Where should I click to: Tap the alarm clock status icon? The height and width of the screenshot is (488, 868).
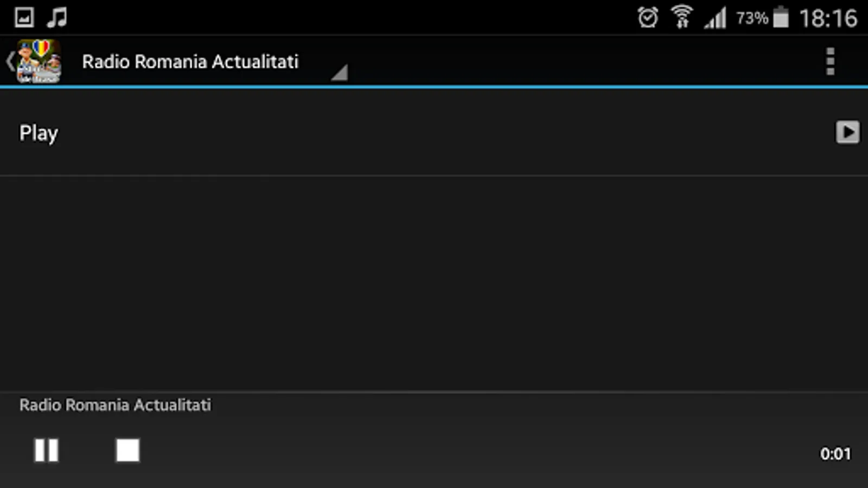point(647,17)
